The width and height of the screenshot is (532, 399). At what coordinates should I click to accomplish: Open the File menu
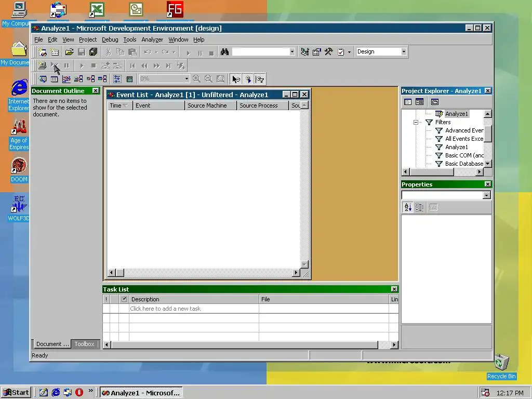(x=38, y=39)
